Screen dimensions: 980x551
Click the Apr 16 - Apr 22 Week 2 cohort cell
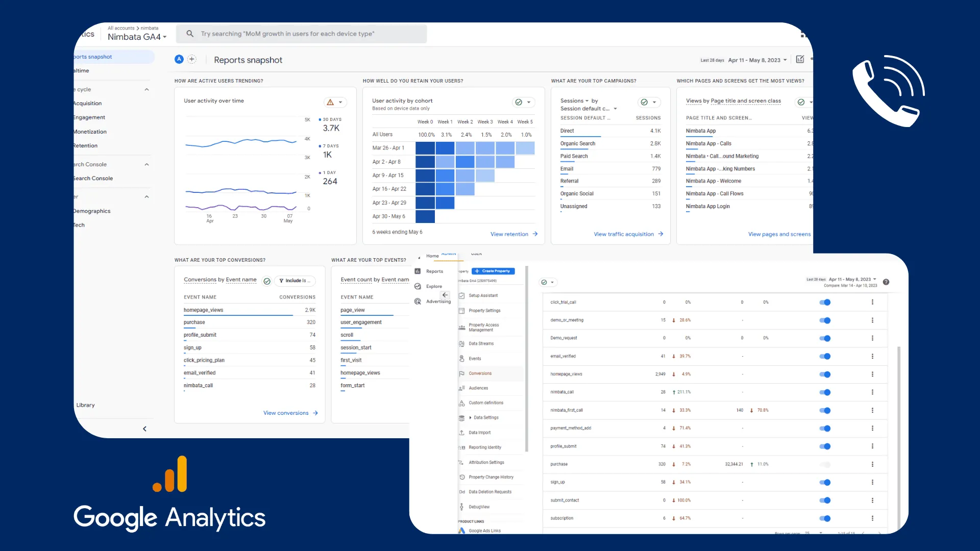[464, 189]
